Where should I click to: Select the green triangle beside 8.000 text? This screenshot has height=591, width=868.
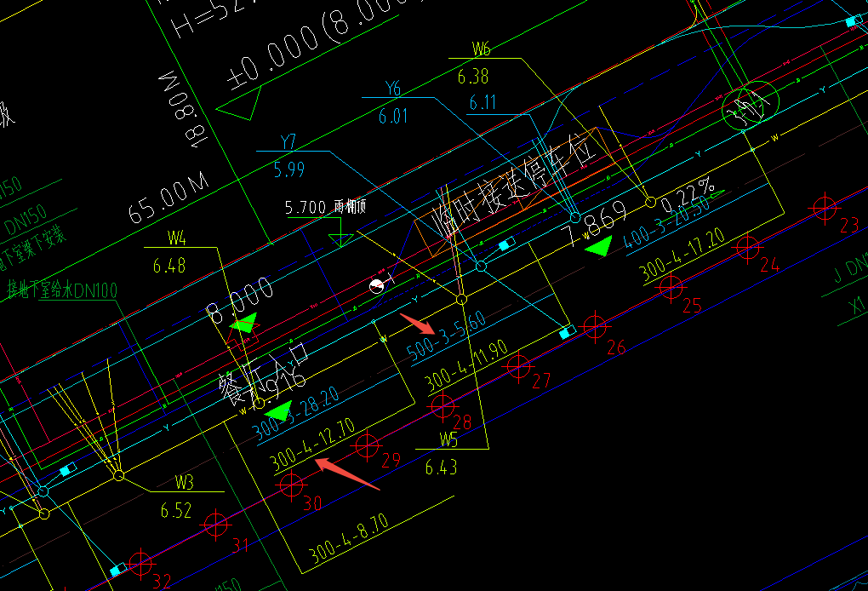[246, 324]
